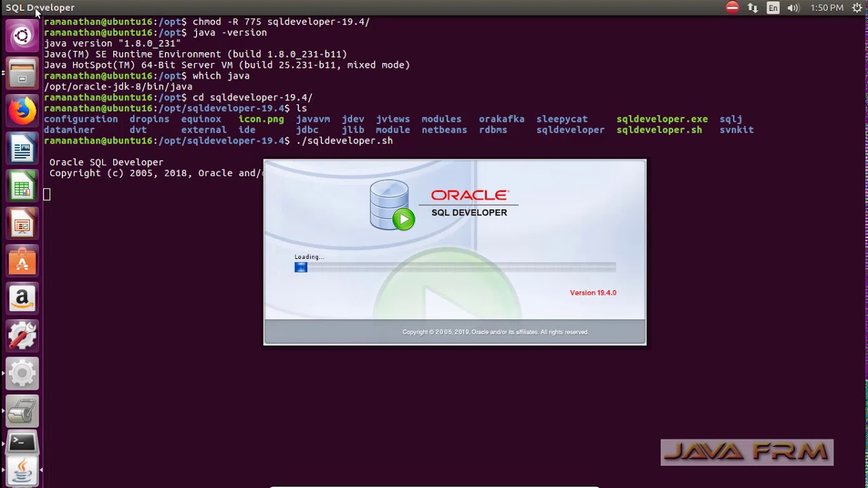Click svnkit in the ls listing
Viewport: 868px width, 488px height.
point(736,130)
